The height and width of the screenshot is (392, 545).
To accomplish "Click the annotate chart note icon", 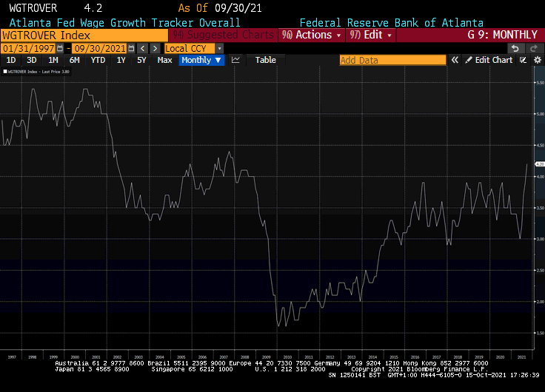I will pyautogui.click(x=523, y=60).
